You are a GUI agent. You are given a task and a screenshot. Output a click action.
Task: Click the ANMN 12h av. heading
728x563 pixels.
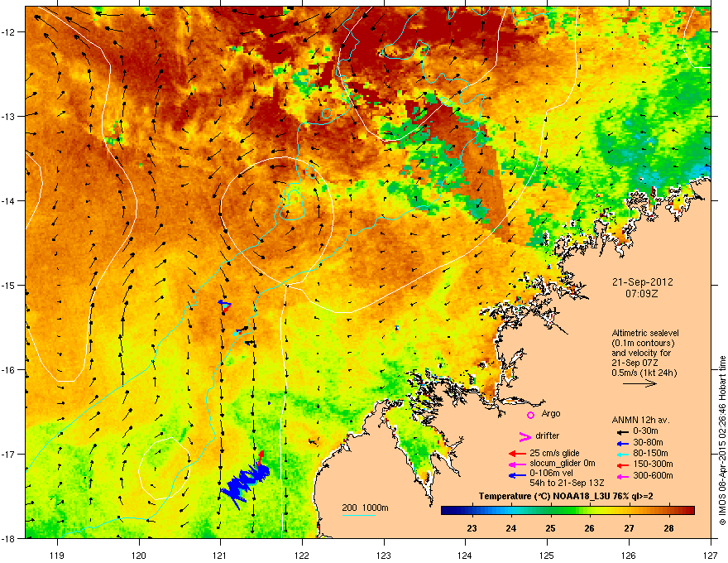pos(640,420)
